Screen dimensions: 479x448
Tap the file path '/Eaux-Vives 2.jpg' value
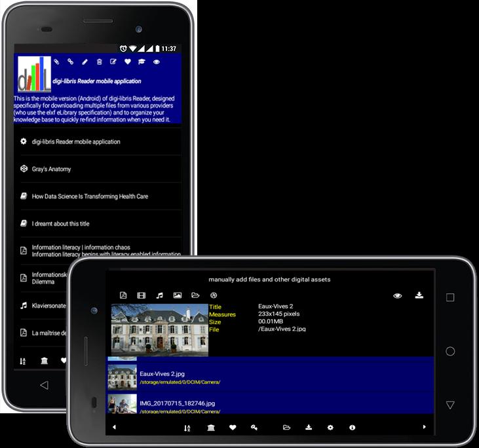(x=282, y=329)
